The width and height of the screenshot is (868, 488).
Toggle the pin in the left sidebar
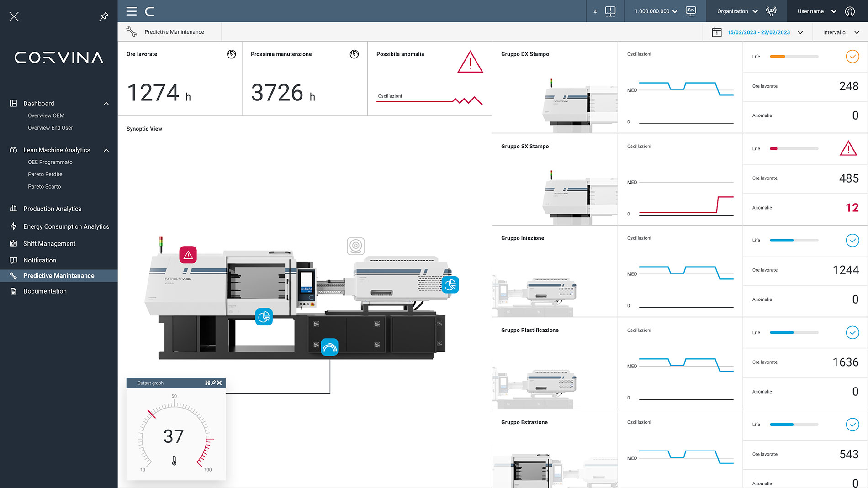pyautogui.click(x=104, y=16)
